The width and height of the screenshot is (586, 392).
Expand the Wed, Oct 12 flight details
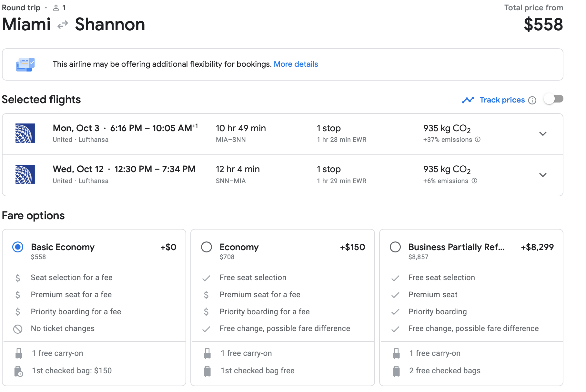543,175
